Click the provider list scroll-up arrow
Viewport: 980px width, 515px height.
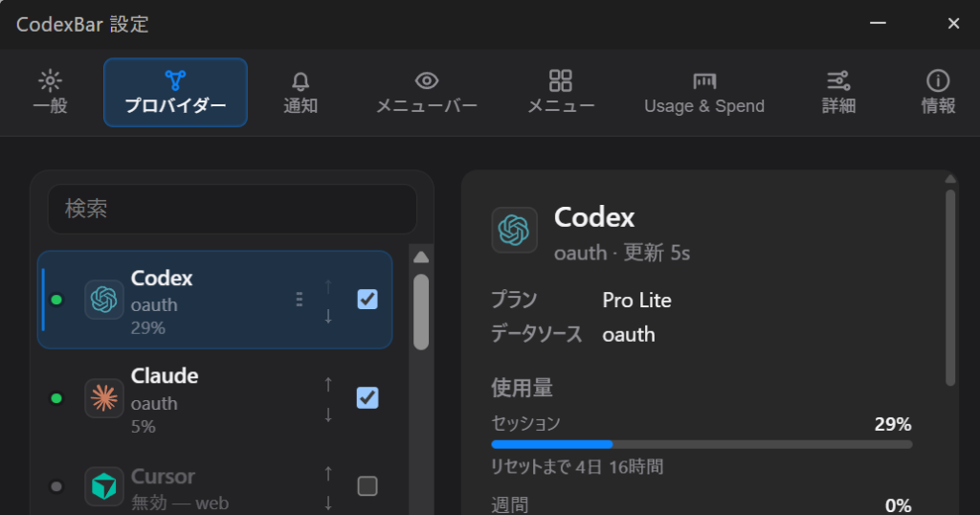[421, 257]
